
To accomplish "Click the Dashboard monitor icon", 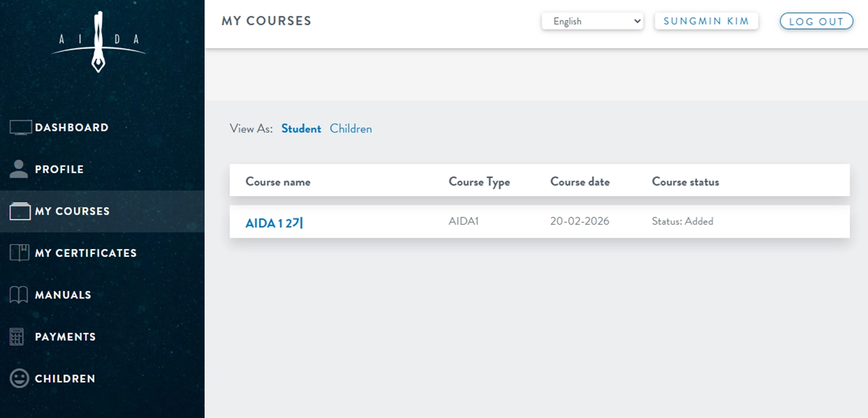I will tap(20, 128).
